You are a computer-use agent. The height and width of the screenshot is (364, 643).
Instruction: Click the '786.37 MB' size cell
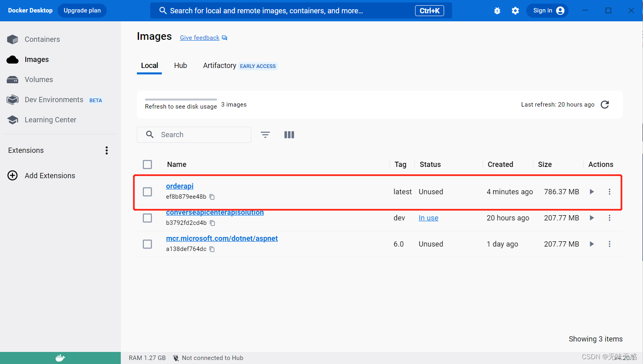[562, 192]
